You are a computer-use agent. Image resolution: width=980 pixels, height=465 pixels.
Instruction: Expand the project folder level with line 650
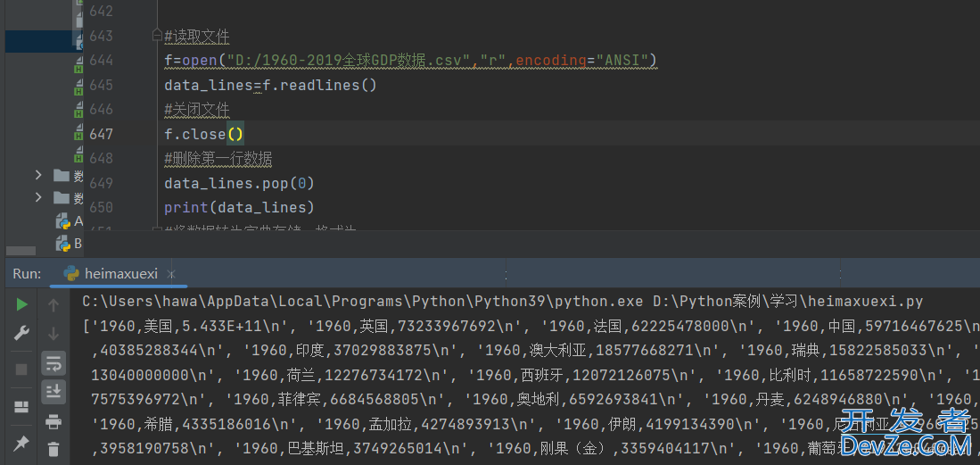38,198
